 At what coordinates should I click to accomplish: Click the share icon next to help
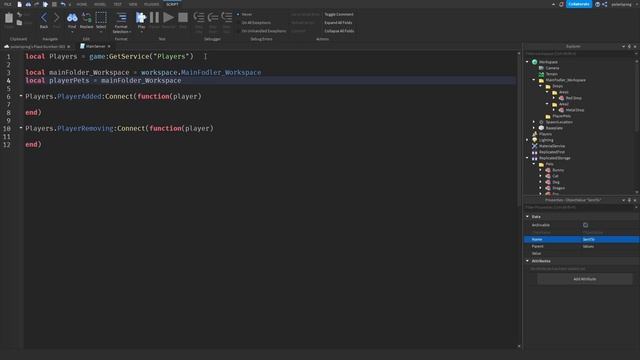604,4
